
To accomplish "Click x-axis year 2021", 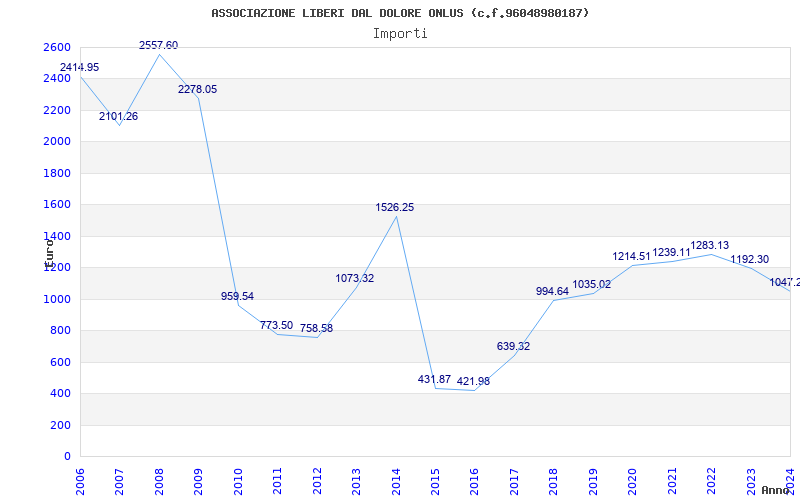I will (x=672, y=482).
